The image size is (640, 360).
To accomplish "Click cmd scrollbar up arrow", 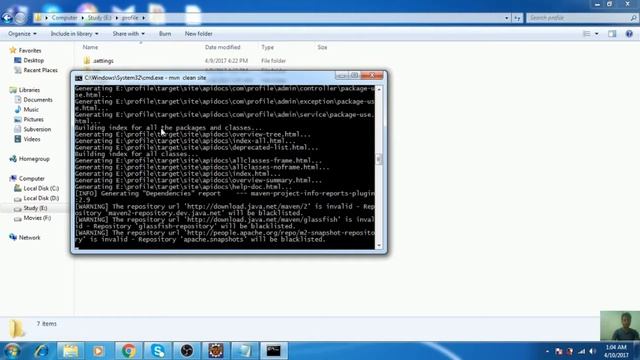I will (x=379, y=89).
